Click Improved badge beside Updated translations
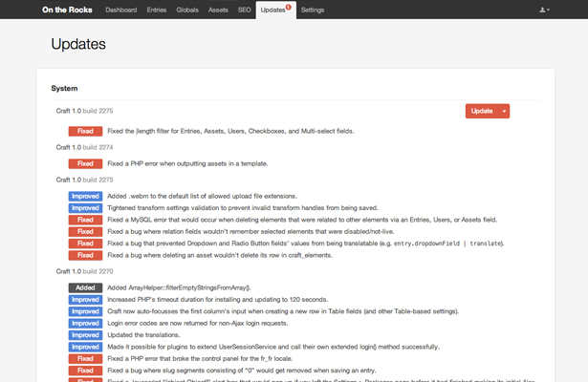Image resolution: width=588 pixels, height=382 pixels. (x=85, y=335)
